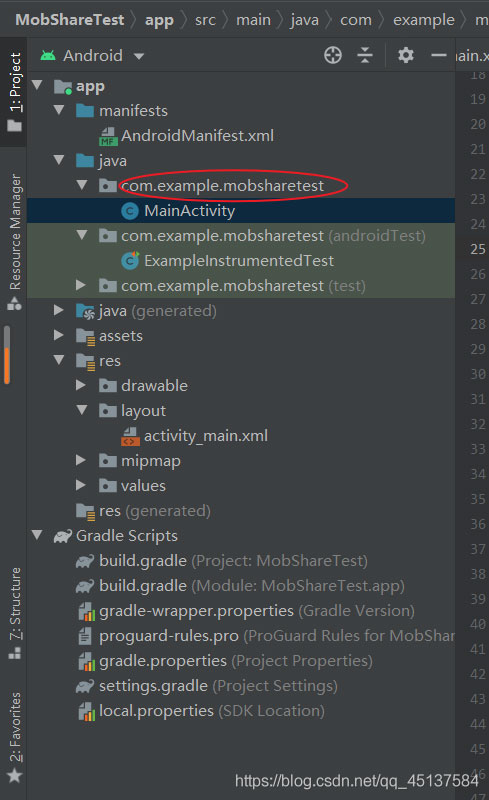Hide the project panel with minus icon
The width and height of the screenshot is (489, 800).
(x=439, y=55)
